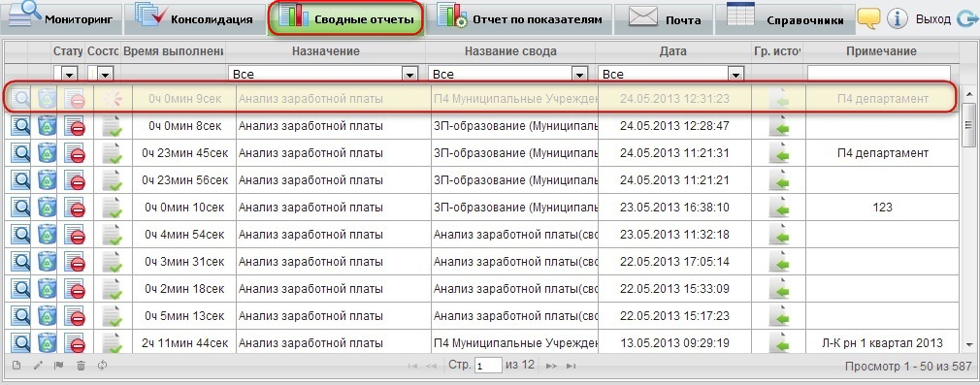View the report dated 23.05.2013 16:38:10
This screenshot has width=980, height=385.
tap(20, 207)
